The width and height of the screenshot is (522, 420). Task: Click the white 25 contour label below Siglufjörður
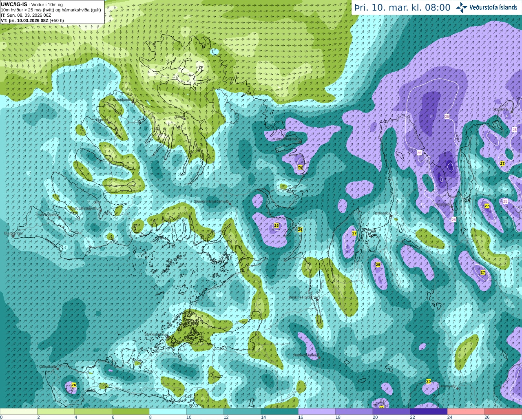pyautogui.click(x=514, y=130)
